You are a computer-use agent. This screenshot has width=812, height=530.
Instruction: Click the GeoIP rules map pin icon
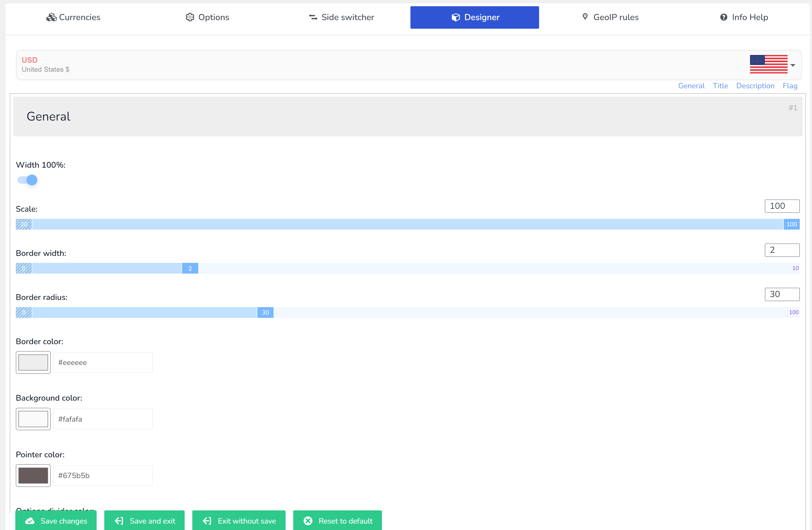pyautogui.click(x=585, y=17)
